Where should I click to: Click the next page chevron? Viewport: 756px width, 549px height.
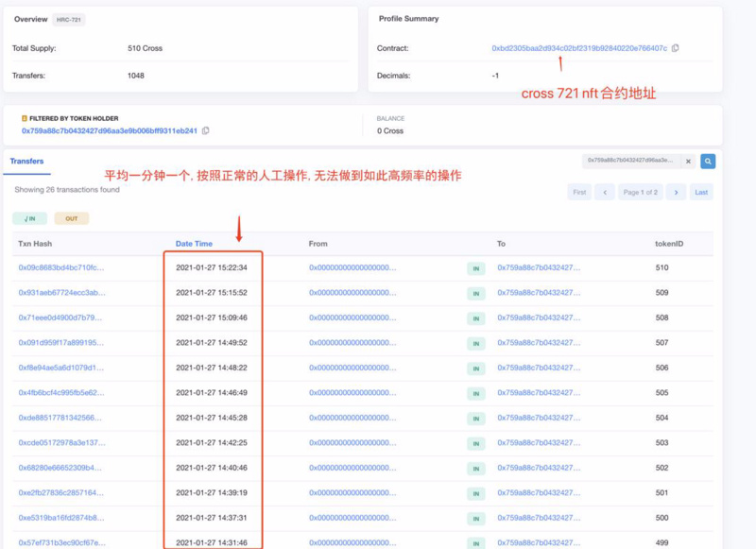[678, 191]
